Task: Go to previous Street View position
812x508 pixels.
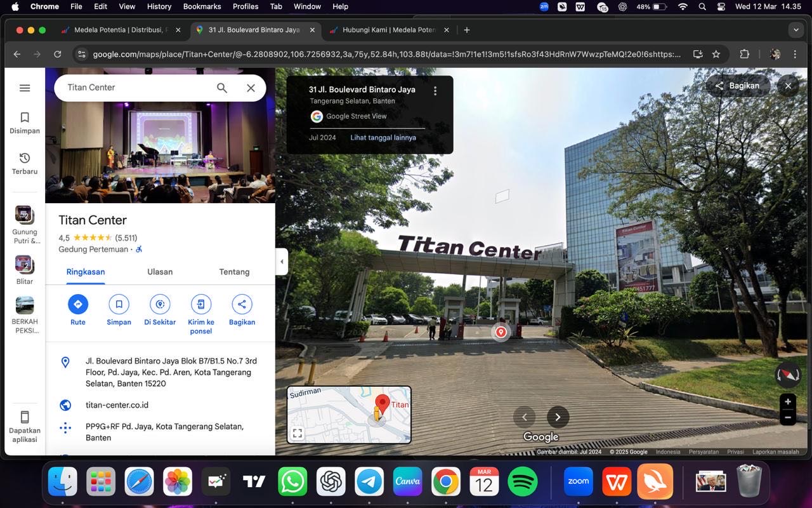Action: tap(525, 417)
